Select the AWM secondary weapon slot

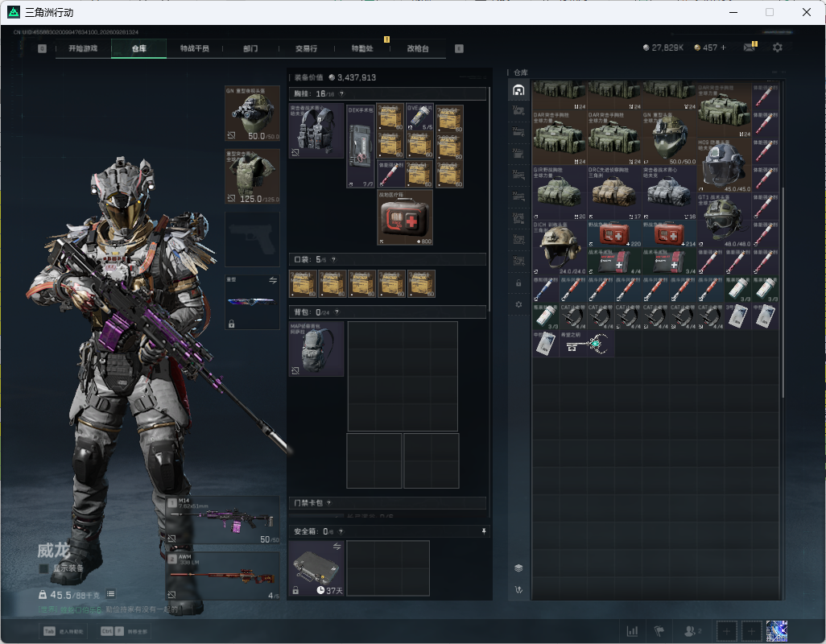tap(223, 576)
